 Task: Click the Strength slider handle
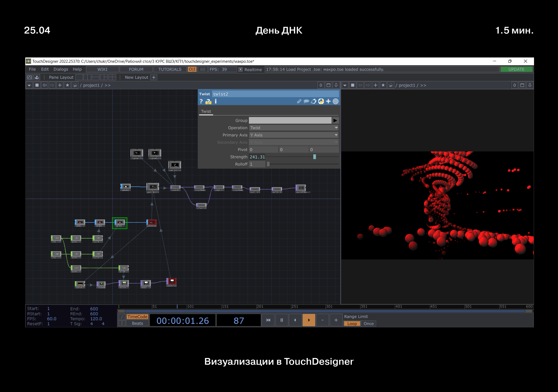point(315,157)
